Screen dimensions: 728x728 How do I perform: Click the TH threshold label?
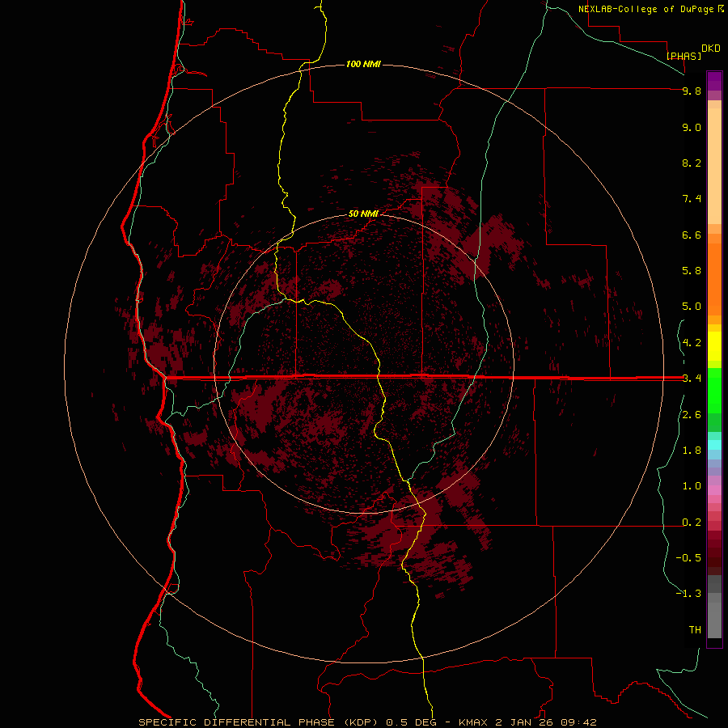pyautogui.click(x=695, y=629)
